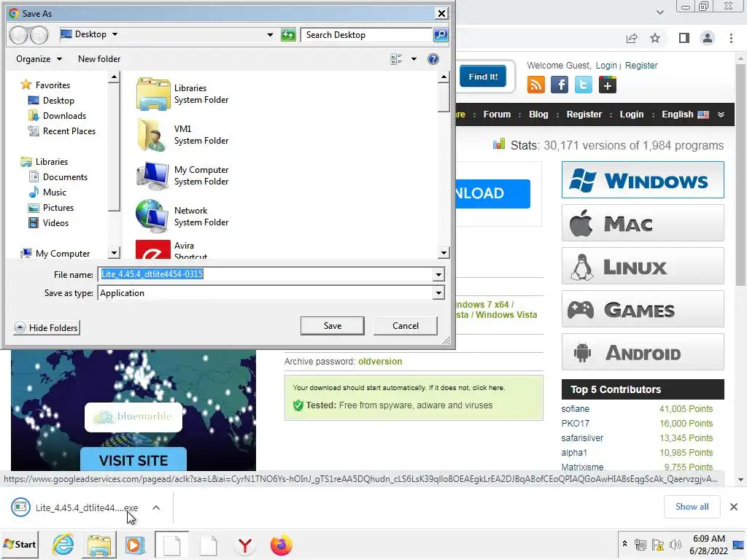Open Chrome three-dot menu
Screen dimensions: 747x560
[731, 38]
